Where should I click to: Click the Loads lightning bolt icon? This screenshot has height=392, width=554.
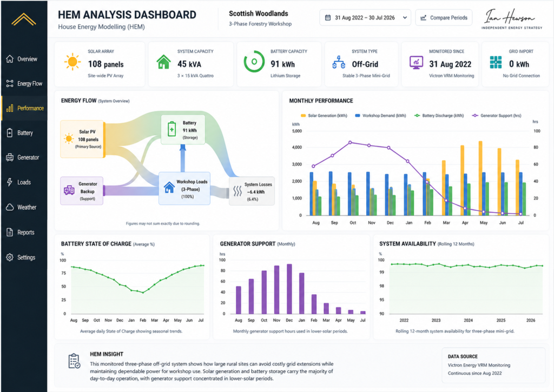point(10,182)
